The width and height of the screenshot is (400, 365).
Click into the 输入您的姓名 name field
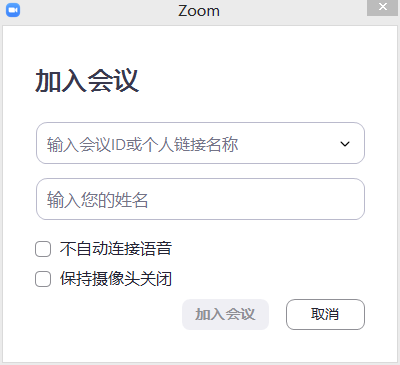[200, 199]
